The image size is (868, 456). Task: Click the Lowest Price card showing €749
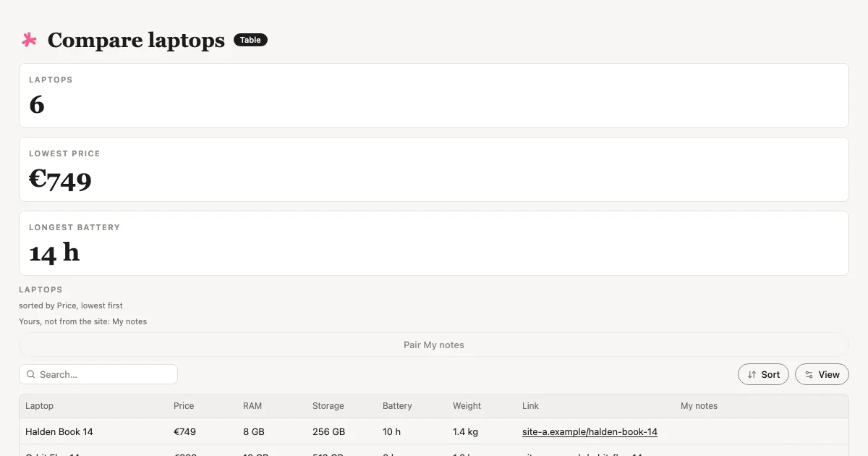(x=434, y=169)
